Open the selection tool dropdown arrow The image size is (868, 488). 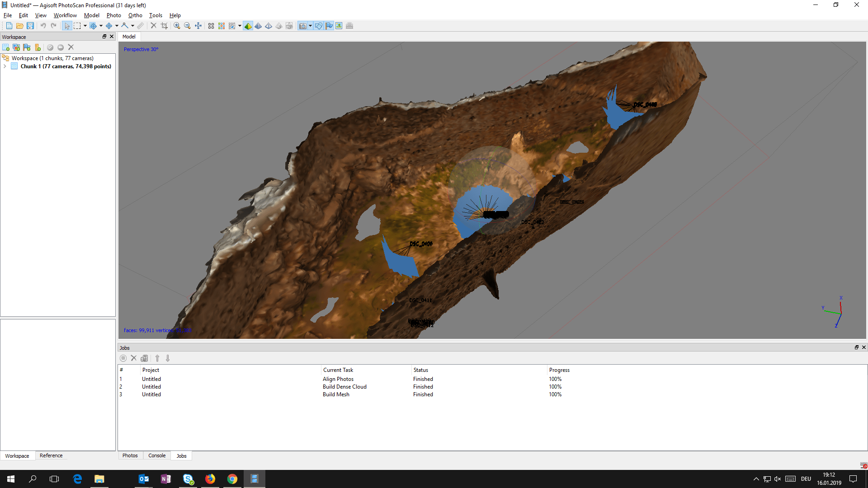pos(85,26)
